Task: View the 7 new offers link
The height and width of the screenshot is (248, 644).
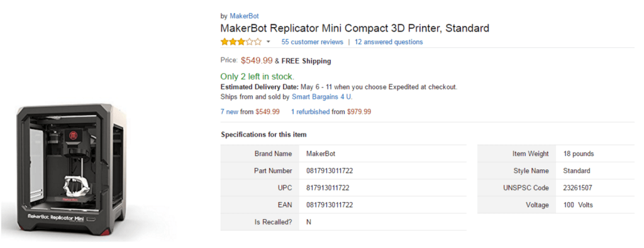Action: 229,112
